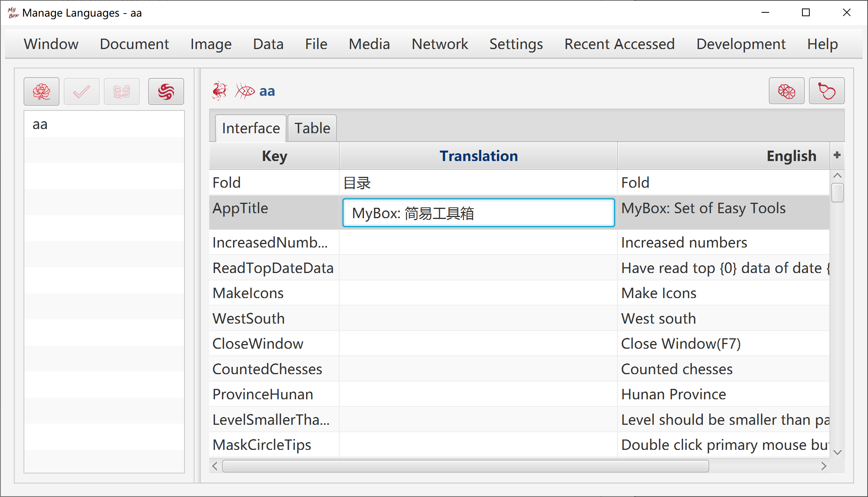Click the red swirl refresh icon button
The image size is (868, 497).
click(x=166, y=92)
